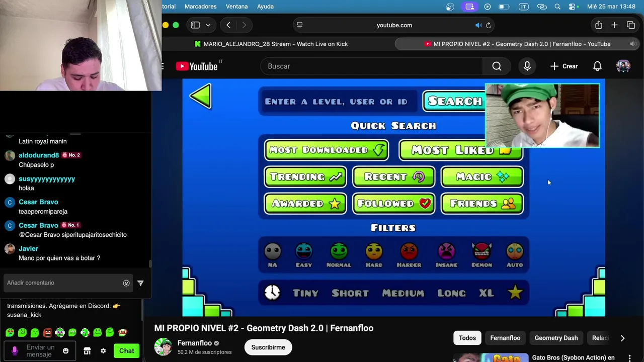Open the chat settings gear icon
The image size is (644, 362).
point(103,351)
